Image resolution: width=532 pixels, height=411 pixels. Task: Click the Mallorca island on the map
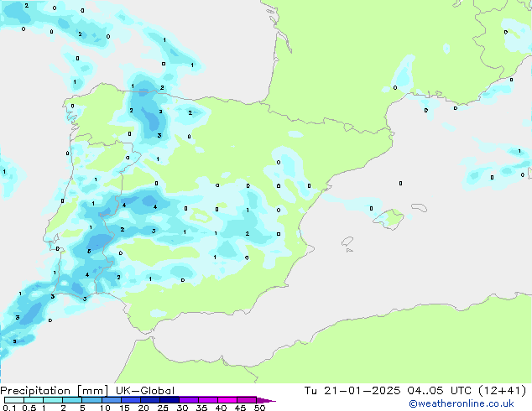point(387,219)
